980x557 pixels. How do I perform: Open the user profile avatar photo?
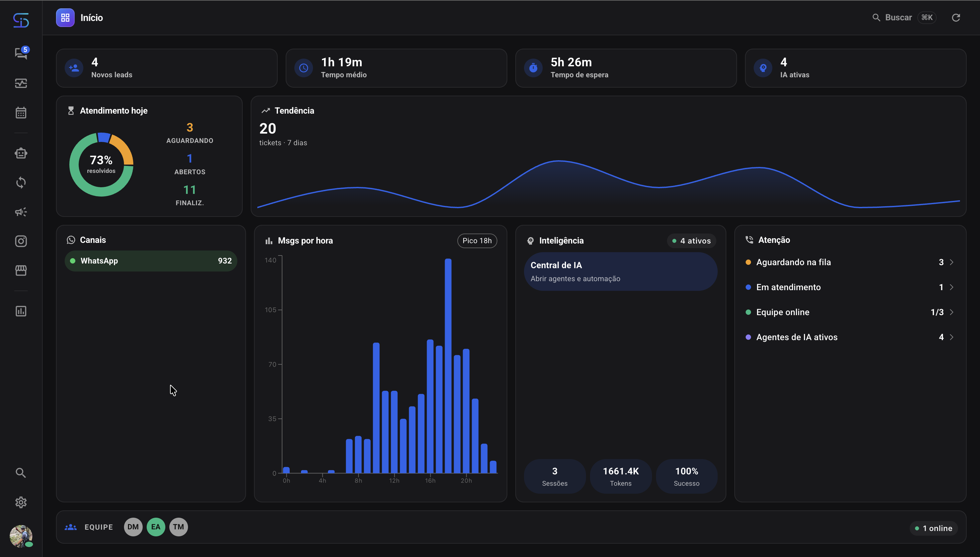pyautogui.click(x=21, y=536)
